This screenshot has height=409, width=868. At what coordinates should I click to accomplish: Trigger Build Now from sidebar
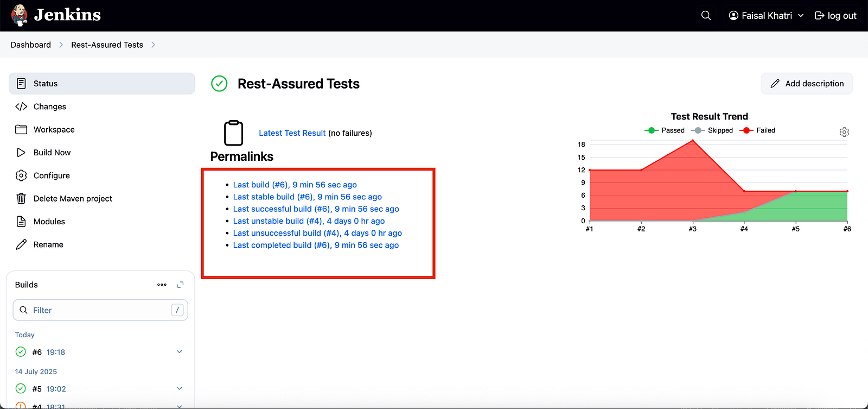102,153
